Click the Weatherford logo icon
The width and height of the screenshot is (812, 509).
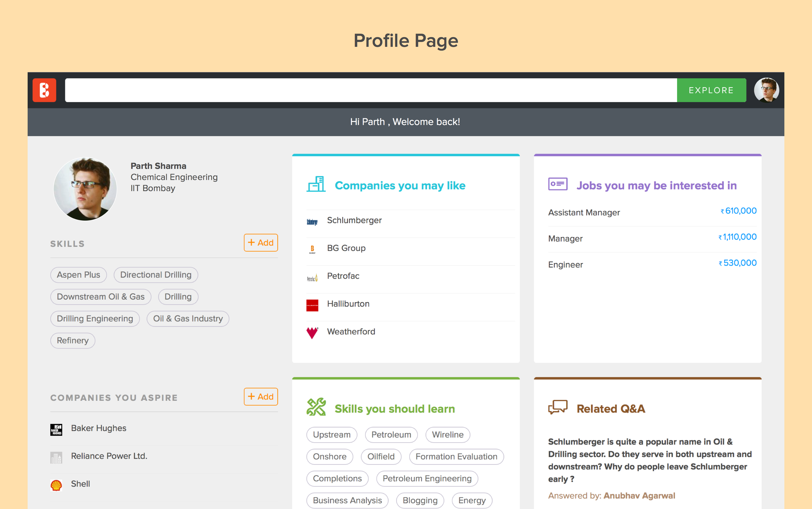pyautogui.click(x=312, y=332)
